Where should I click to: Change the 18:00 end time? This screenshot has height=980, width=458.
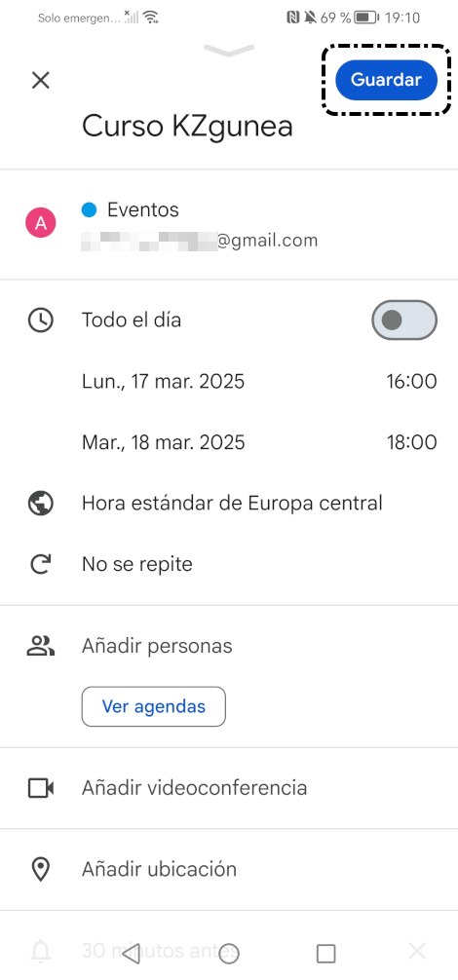[x=411, y=442]
